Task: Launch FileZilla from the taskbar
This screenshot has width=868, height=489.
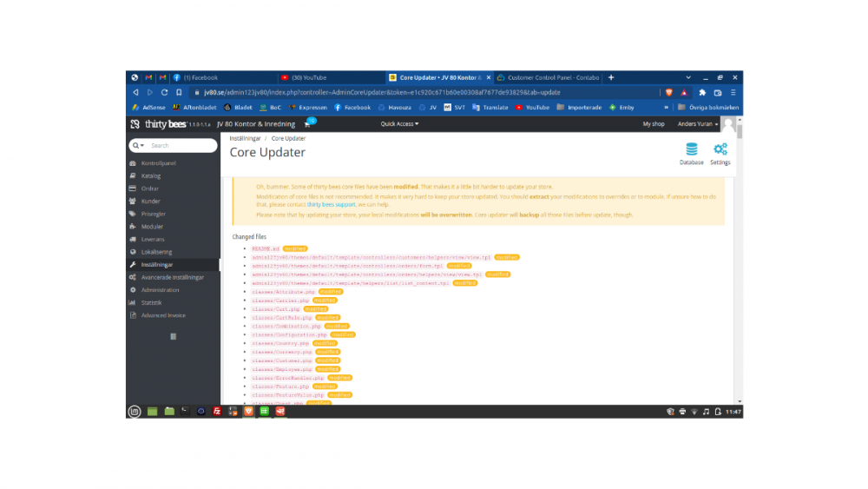Action: click(216, 411)
